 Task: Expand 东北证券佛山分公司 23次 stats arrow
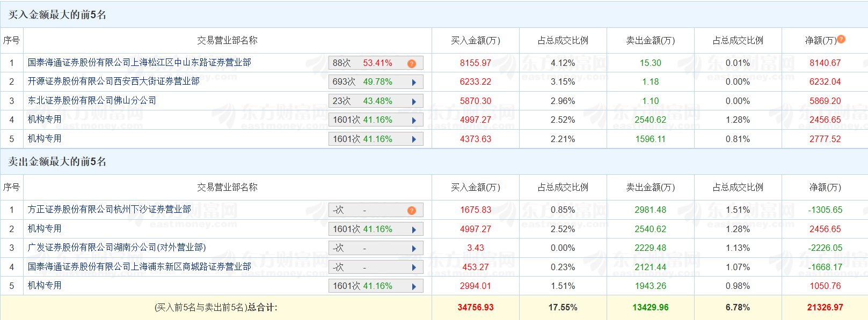coord(414,101)
